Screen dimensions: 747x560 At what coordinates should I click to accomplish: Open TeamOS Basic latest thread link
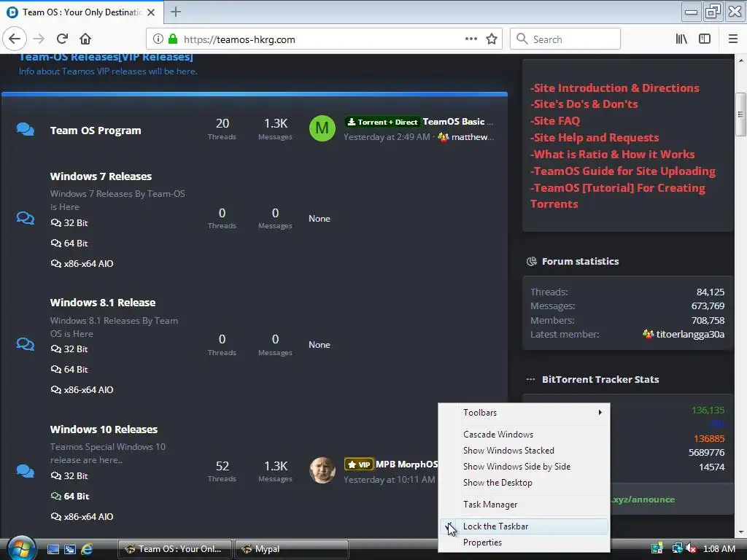click(458, 122)
